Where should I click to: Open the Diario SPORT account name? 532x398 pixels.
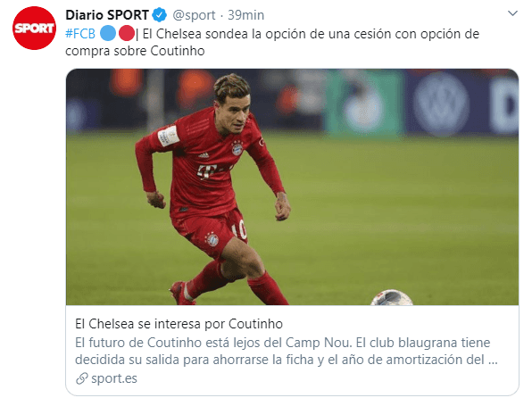click(107, 15)
